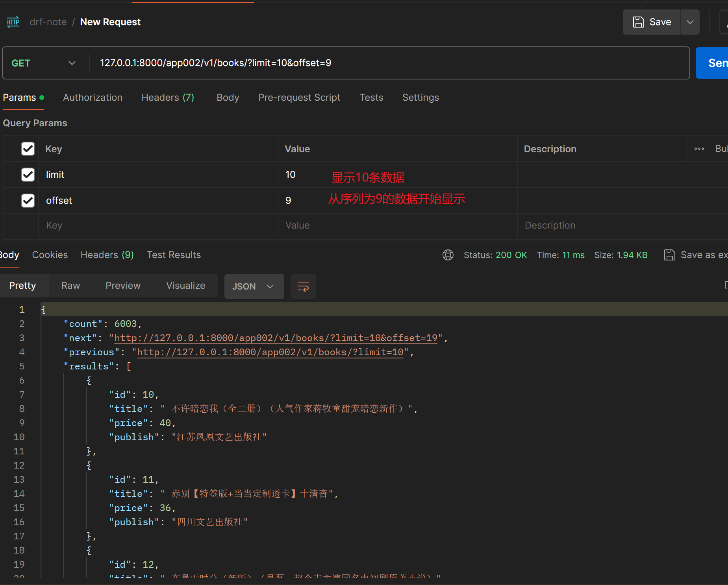Click the publish value 四川文艺出版社
The image size is (728, 585).
click(x=210, y=522)
